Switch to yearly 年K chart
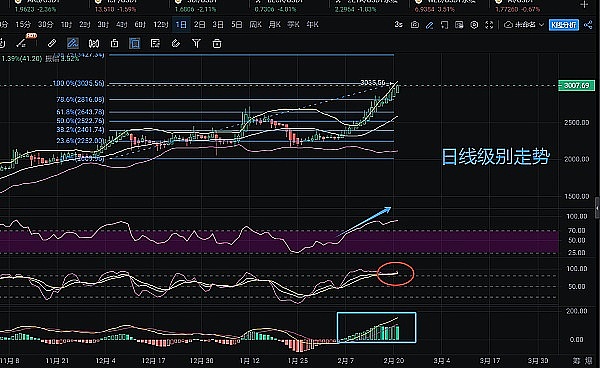 (312, 25)
